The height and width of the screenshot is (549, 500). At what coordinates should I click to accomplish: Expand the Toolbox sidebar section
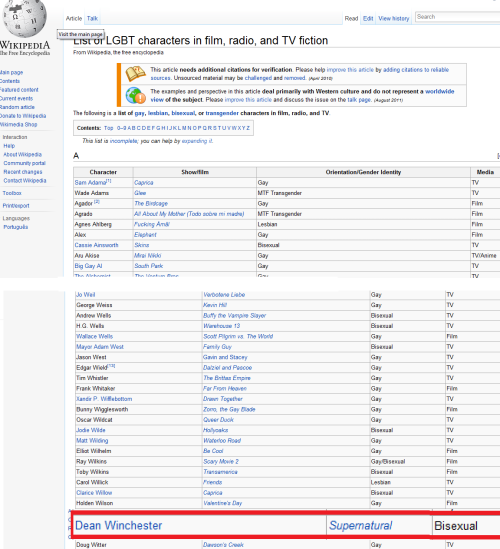coord(12,193)
